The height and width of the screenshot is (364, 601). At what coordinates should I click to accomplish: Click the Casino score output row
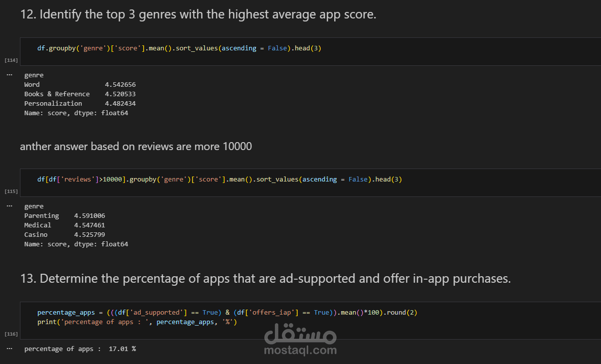(64, 234)
